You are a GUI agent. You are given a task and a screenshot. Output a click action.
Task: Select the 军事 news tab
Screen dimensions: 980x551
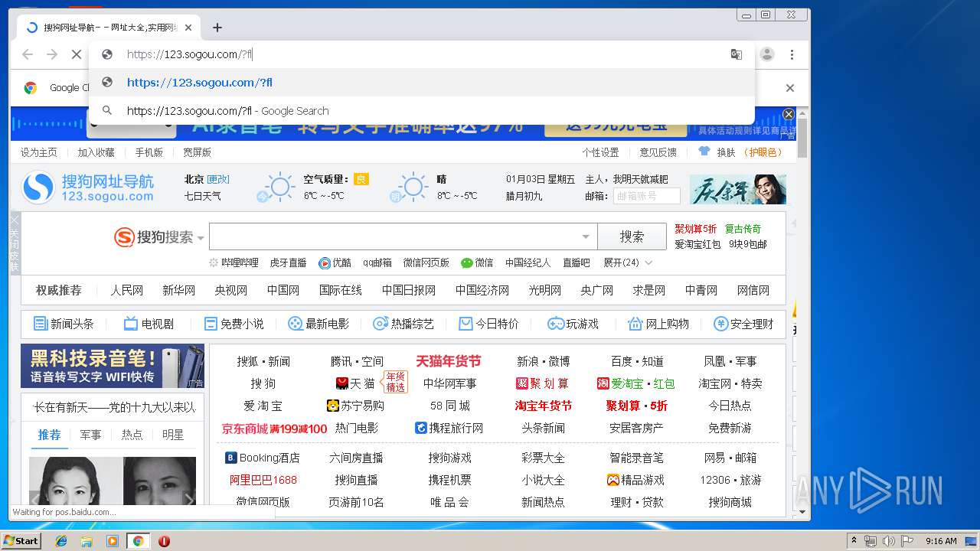tap(90, 435)
